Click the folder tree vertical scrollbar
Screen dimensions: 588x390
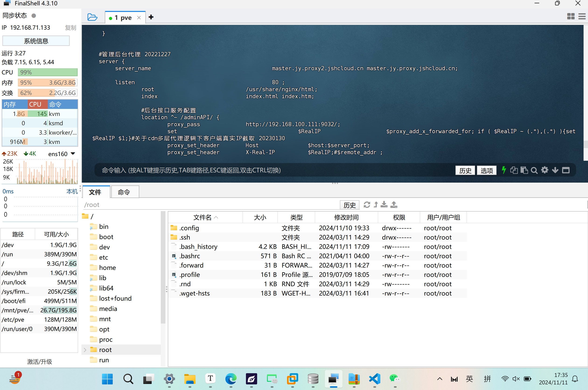(x=163, y=267)
